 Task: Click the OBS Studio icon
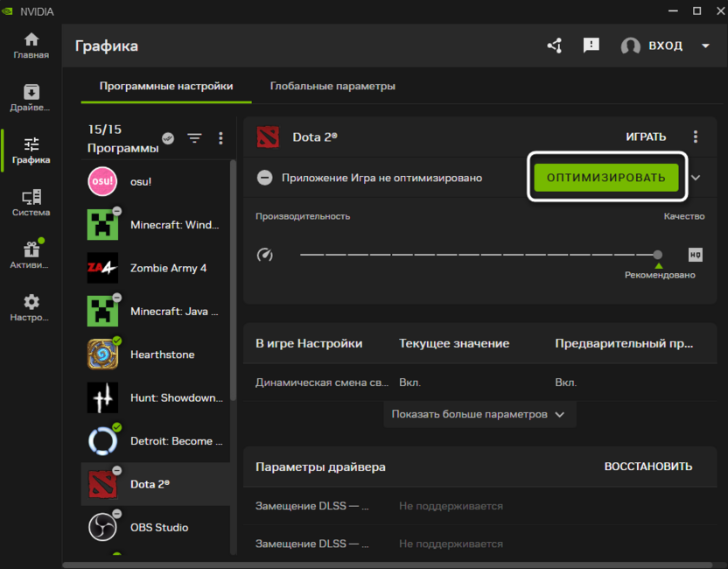pos(102,527)
